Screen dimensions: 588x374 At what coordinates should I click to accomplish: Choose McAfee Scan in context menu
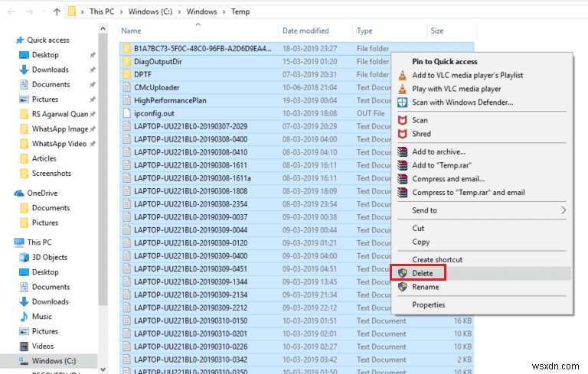tap(420, 120)
